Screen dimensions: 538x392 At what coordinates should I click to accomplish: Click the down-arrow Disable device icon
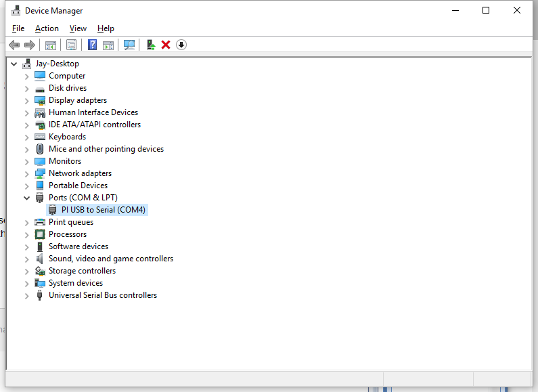181,45
